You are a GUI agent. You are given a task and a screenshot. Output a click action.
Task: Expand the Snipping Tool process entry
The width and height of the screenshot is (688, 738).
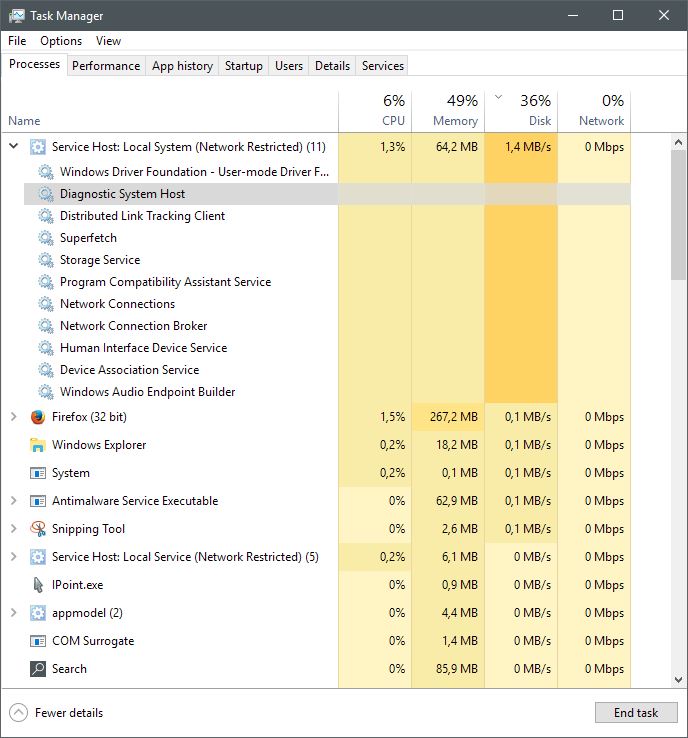click(x=14, y=529)
